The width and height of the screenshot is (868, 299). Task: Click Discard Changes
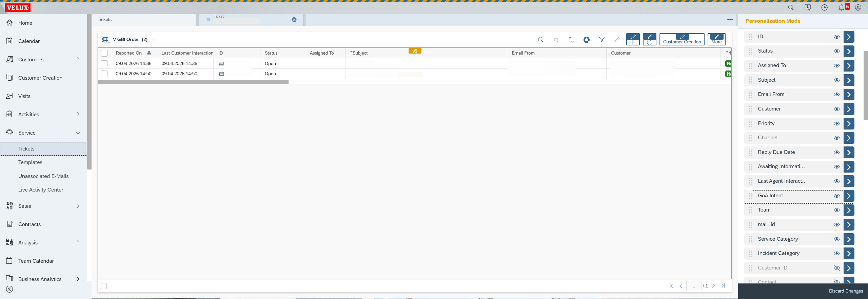point(846,291)
